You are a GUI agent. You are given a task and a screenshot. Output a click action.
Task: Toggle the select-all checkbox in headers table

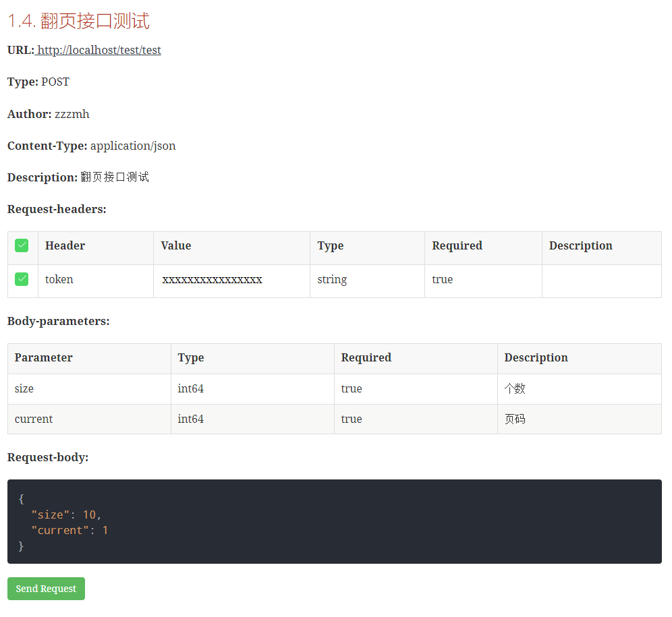(x=22, y=245)
